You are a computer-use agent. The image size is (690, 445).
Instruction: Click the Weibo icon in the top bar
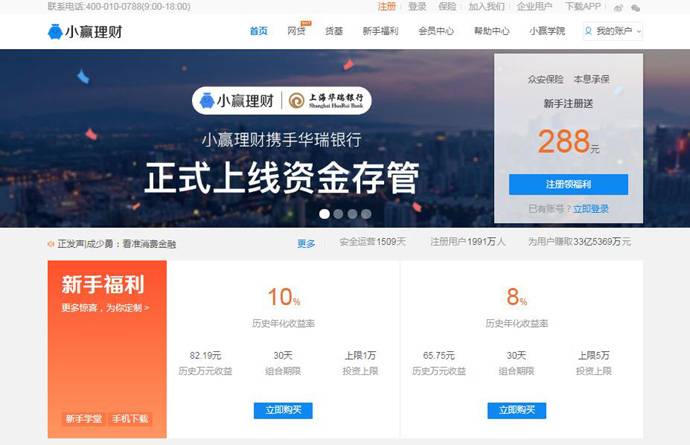pos(619,7)
